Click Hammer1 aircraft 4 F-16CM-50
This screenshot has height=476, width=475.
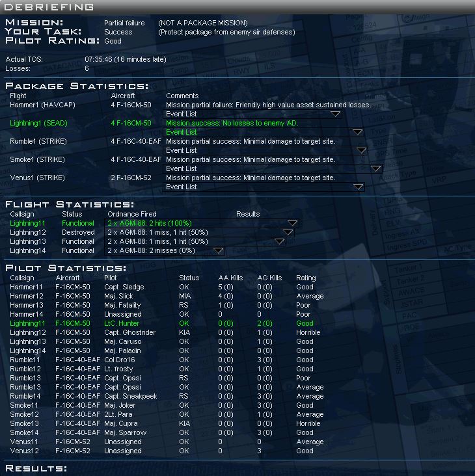point(131,105)
